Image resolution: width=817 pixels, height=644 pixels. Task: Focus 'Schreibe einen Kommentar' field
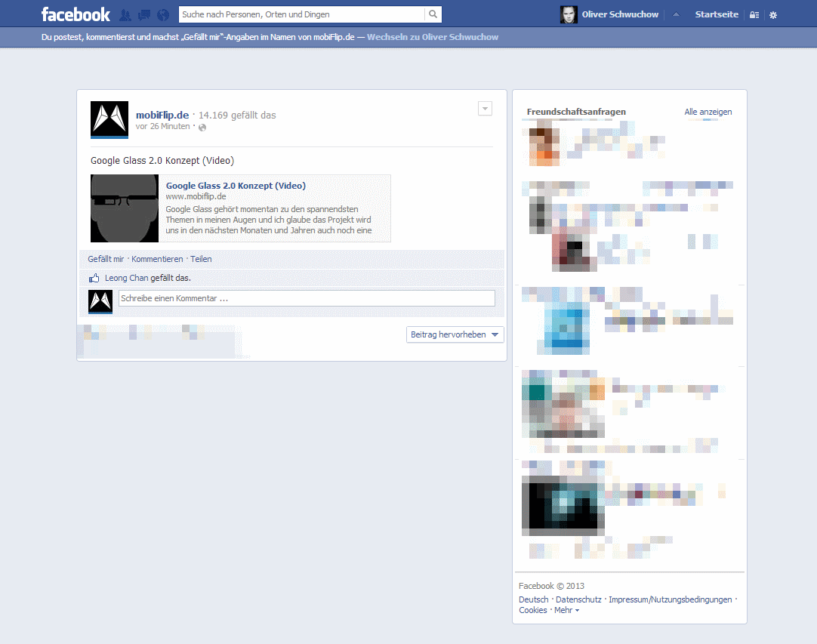coord(307,298)
